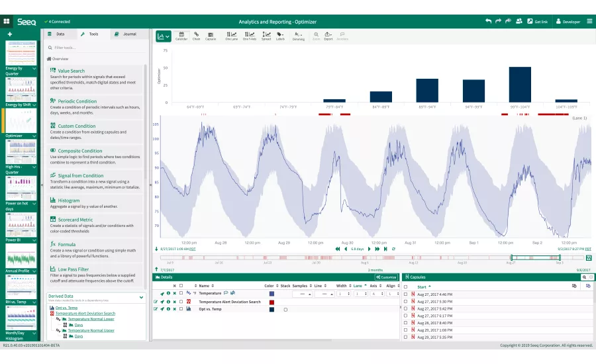The image size is (596, 364).
Task: Collapse the Derived Data panel chevron
Action: [142, 297]
